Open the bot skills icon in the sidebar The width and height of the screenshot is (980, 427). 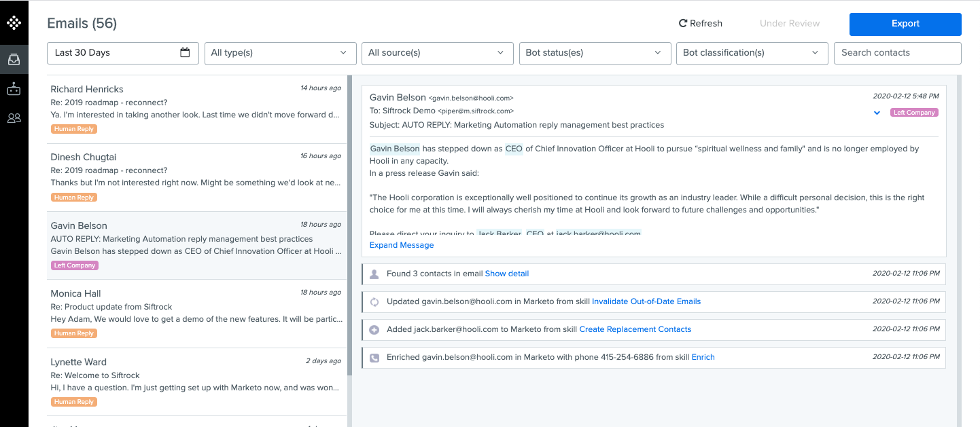tap(14, 88)
